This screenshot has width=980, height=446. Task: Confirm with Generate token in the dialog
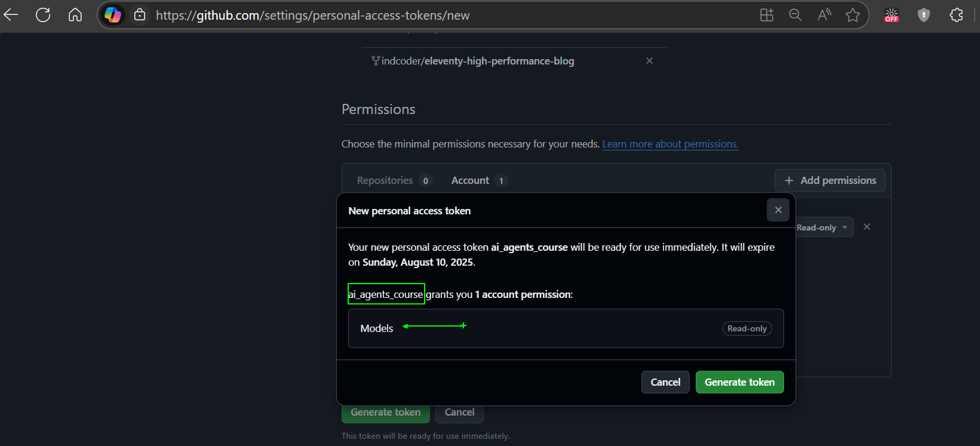coord(739,382)
